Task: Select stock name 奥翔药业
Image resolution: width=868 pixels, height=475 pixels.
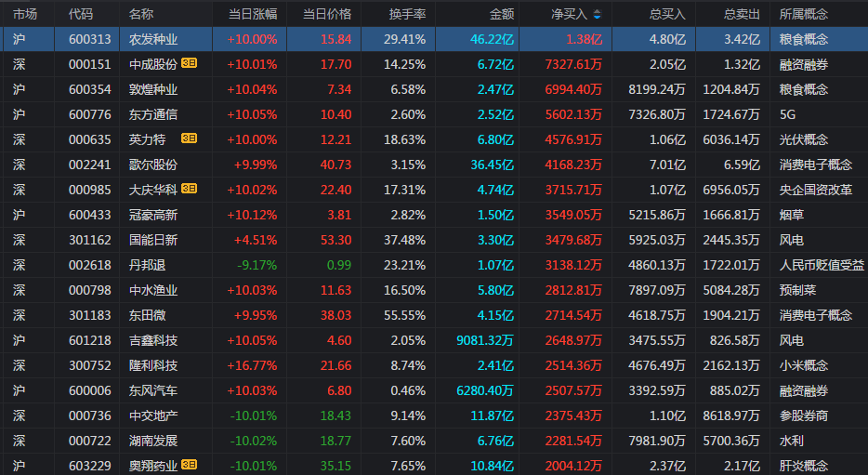Action: (153, 466)
